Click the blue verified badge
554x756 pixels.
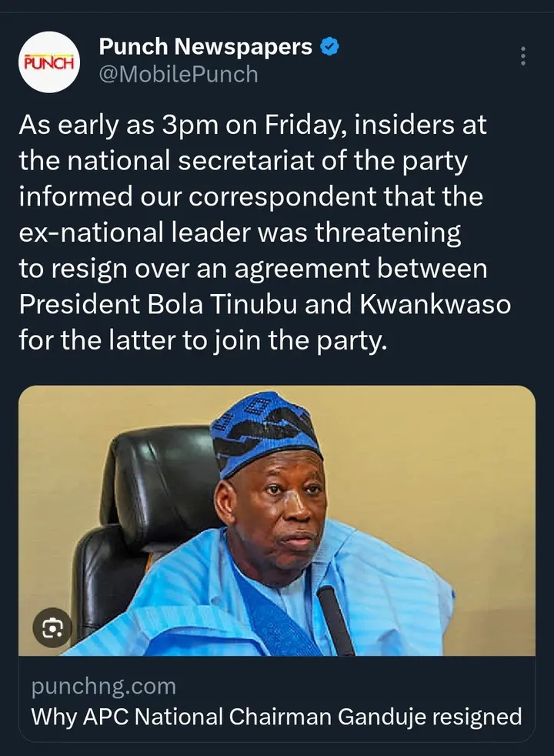pyautogui.click(x=329, y=47)
